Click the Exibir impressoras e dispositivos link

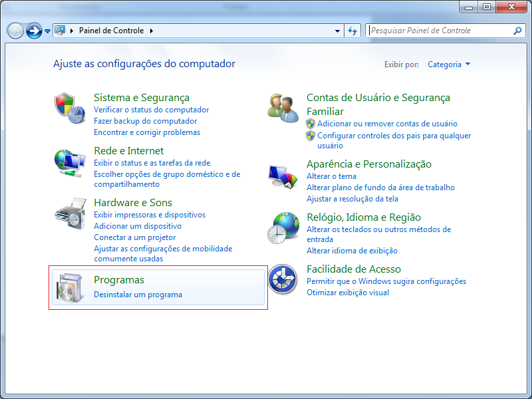150,215
